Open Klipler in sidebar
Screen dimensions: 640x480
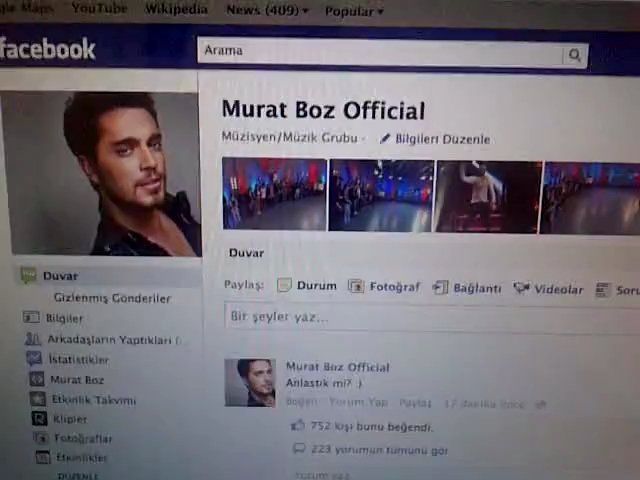pyautogui.click(x=70, y=419)
